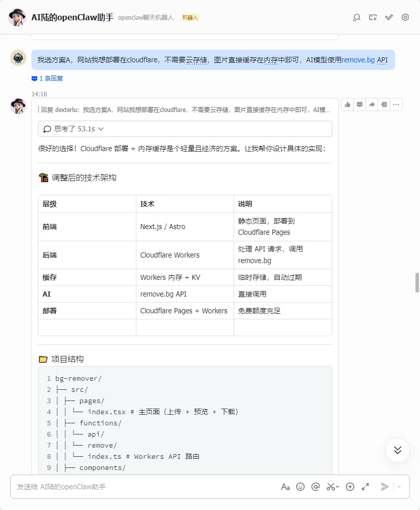Viewport: 420px width, 510px height.
Task: Open the remove.bg link in user message
Action: (358, 60)
